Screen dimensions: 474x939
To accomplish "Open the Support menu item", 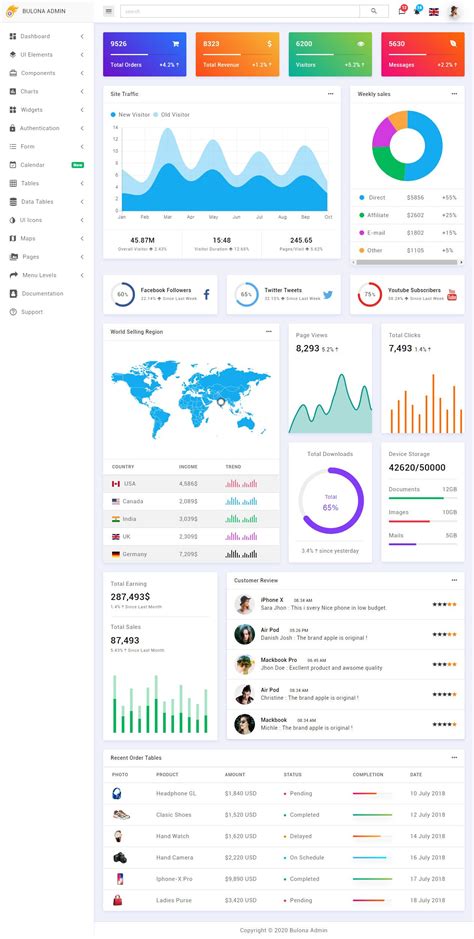I will (x=47, y=312).
